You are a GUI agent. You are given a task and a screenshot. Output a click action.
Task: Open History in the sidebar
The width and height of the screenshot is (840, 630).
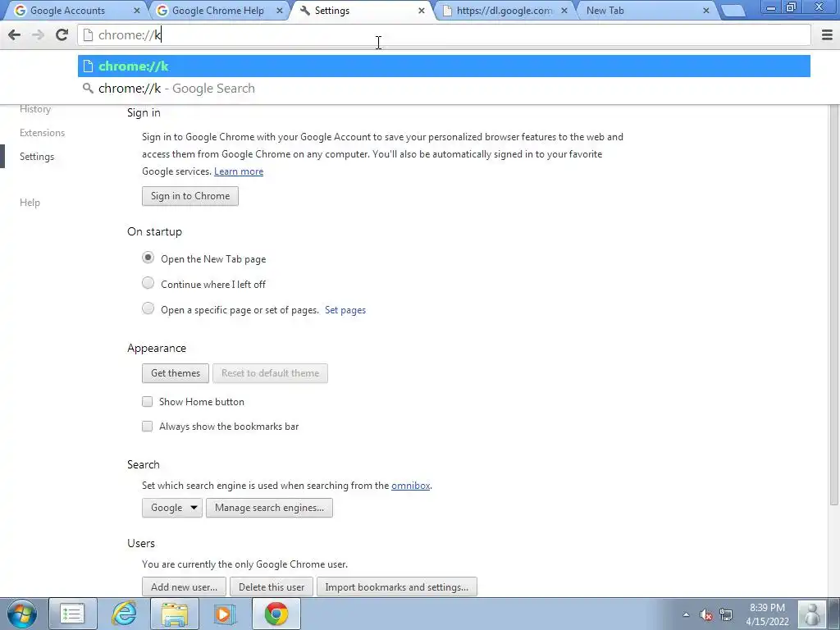[x=35, y=109]
